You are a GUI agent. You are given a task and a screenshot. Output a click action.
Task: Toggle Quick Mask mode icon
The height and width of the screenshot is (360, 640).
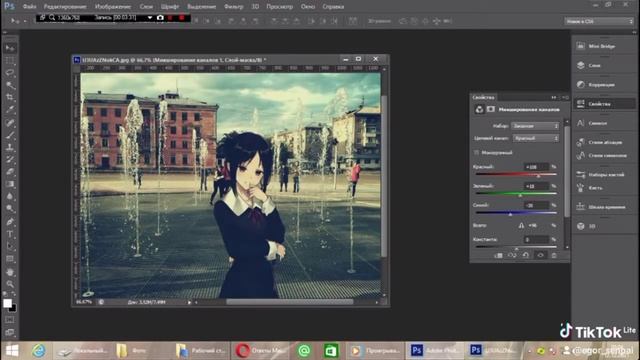click(x=10, y=320)
